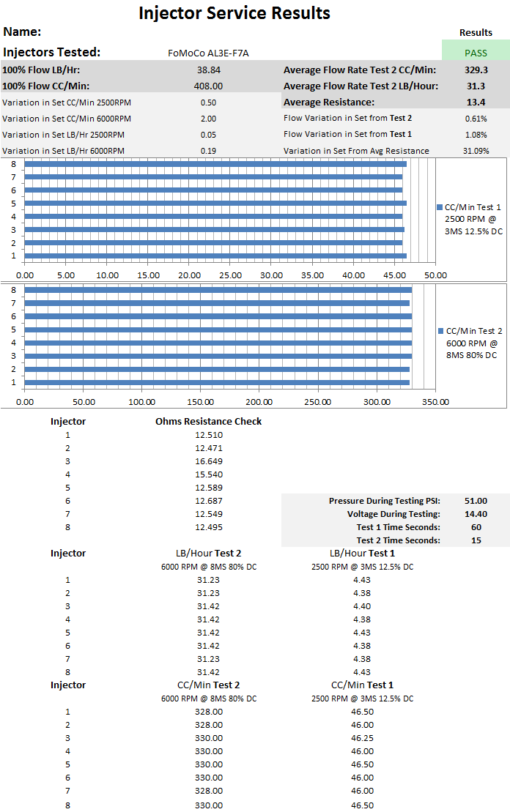Image resolution: width=510 pixels, height=812 pixels.
Task: Select the pressure value 51.00
Action: coord(476,501)
